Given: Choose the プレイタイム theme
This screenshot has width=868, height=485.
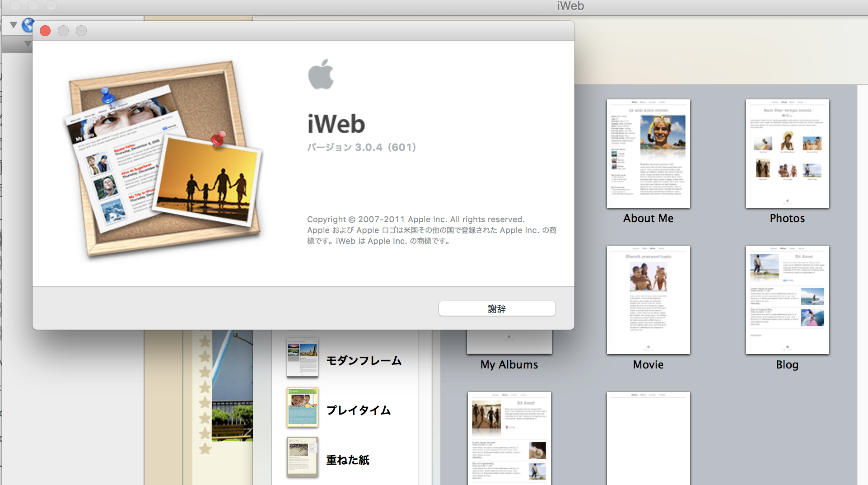Looking at the screenshot, I should 302,407.
